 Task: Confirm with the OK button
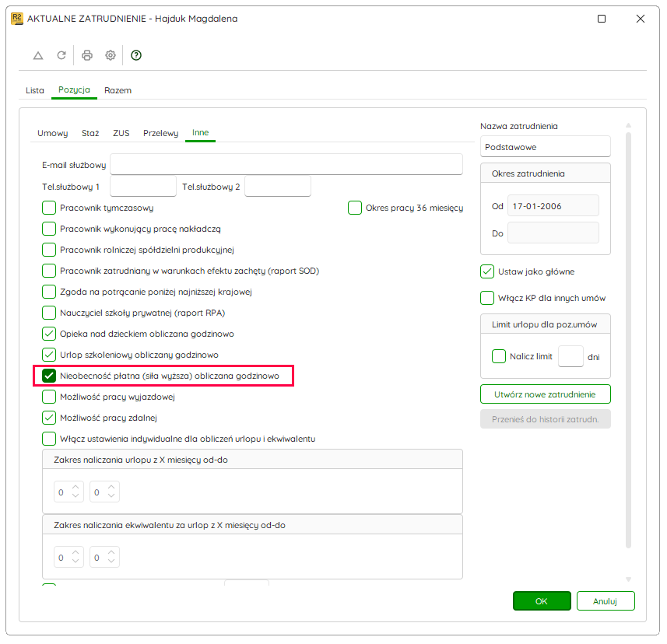tap(542, 601)
